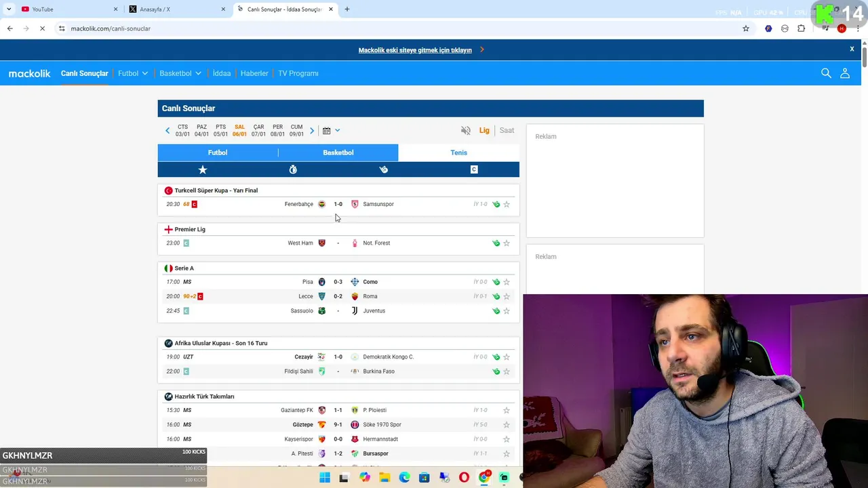
Task: Click C broadcast icon on West Ham row
Action: (x=186, y=243)
